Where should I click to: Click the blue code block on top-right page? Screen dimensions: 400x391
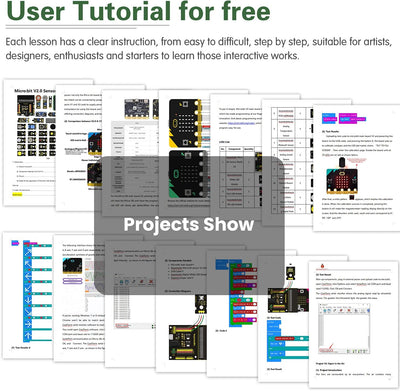pyautogui.click(x=330, y=117)
